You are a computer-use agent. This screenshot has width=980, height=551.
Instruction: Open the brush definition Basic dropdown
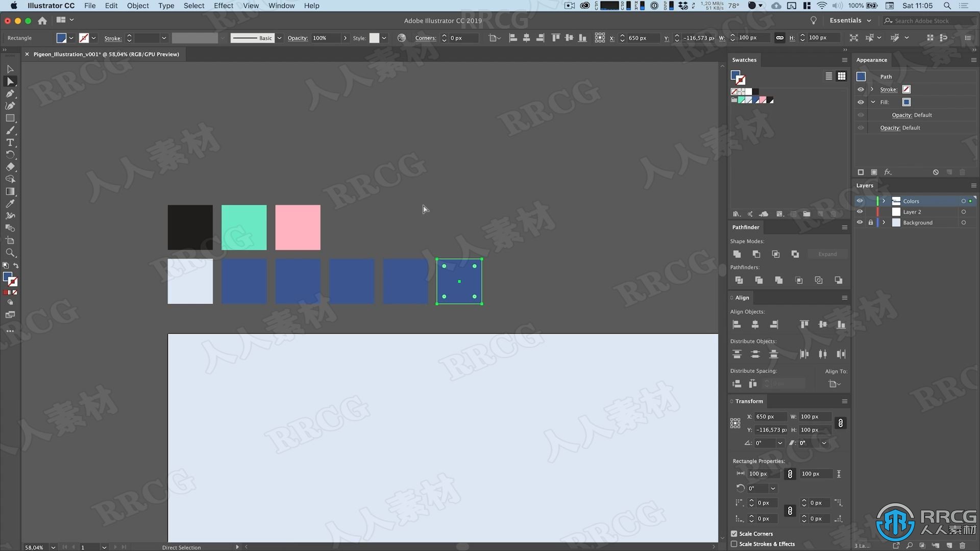[x=279, y=38]
